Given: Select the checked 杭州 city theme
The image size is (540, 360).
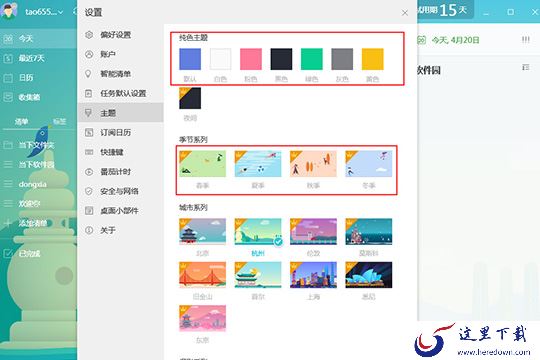Looking at the screenshot, I should [258, 232].
